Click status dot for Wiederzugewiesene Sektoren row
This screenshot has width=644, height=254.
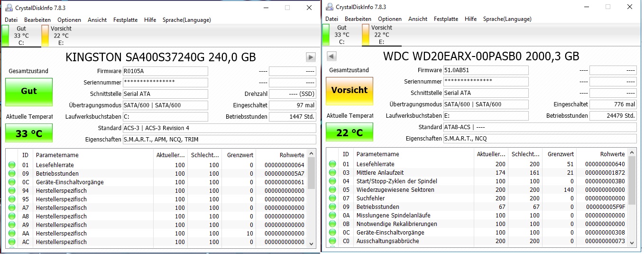pyautogui.click(x=332, y=190)
